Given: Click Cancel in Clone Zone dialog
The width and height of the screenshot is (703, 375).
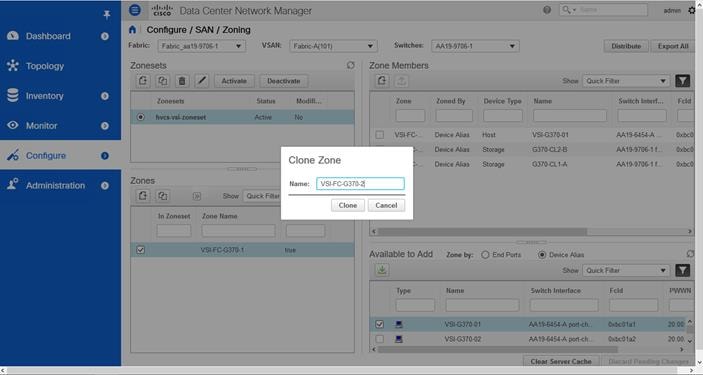Looking at the screenshot, I should [386, 205].
